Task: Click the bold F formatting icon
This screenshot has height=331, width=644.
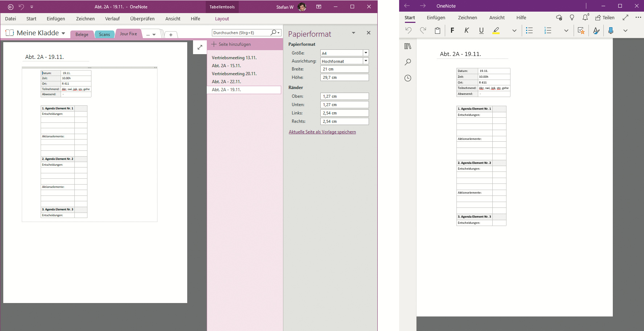Action: (x=452, y=31)
